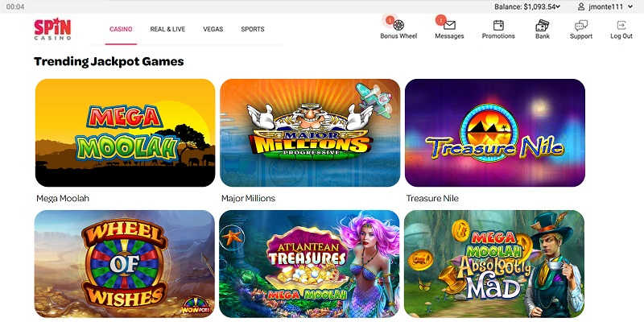The width and height of the screenshot is (644, 322).
Task: Open the Bank cards icon
Action: [x=542, y=26]
